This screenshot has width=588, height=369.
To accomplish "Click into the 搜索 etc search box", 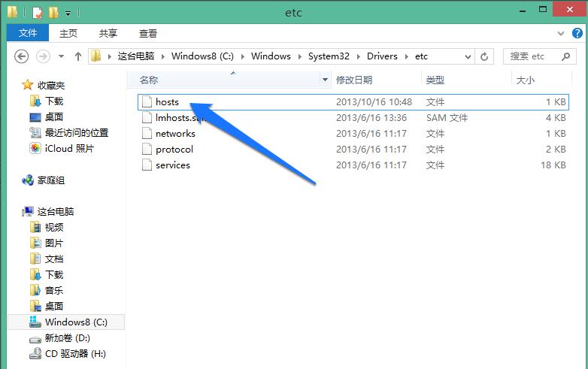I will [530, 56].
